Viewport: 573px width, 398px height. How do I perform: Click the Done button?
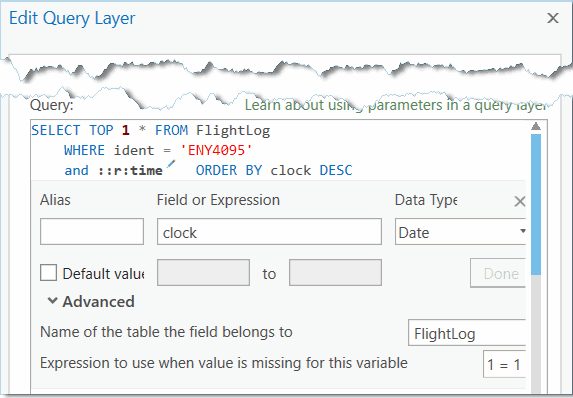tap(498, 273)
